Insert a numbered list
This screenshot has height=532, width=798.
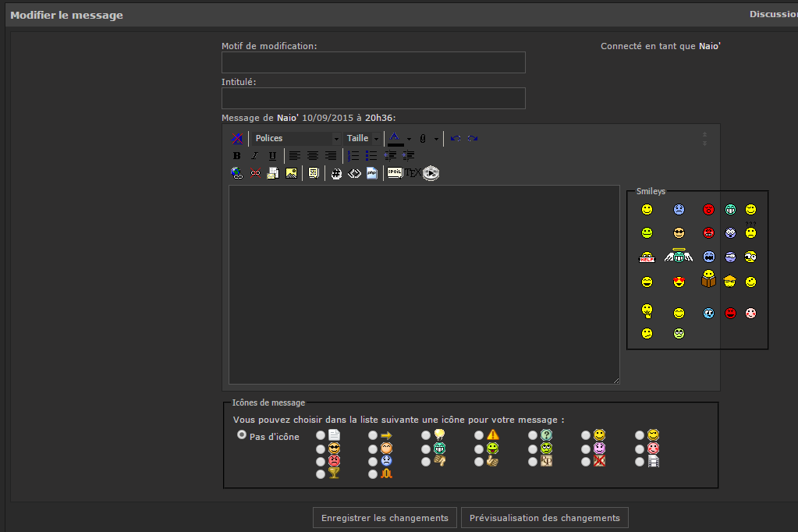click(353, 156)
